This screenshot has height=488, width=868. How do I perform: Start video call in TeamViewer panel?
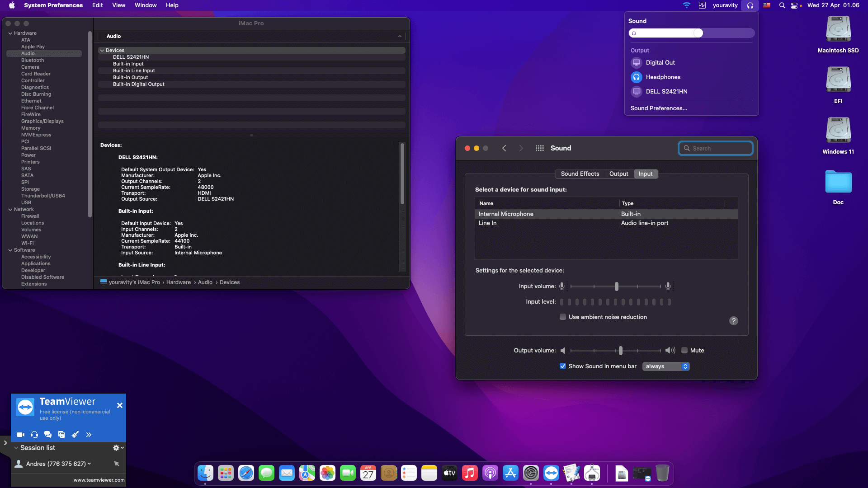point(21,435)
